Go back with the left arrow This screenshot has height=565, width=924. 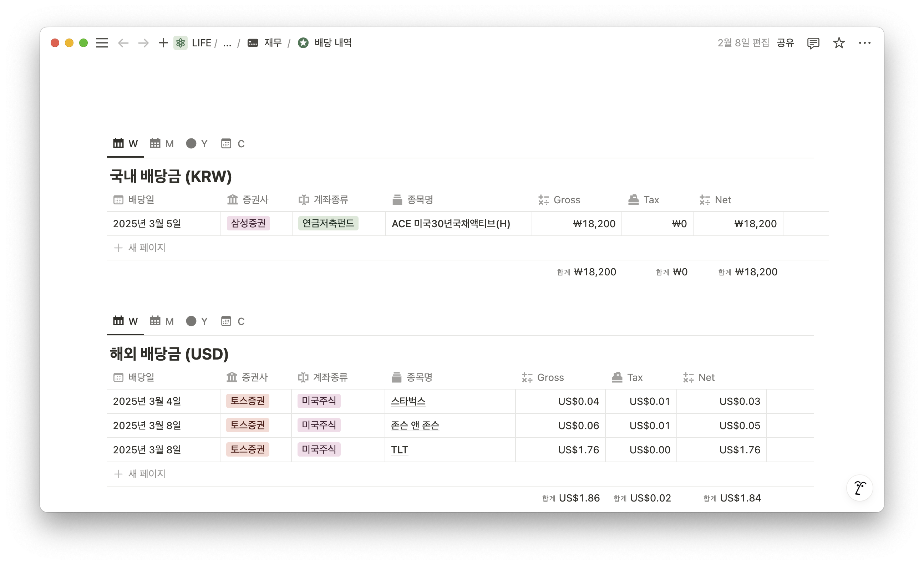pyautogui.click(x=123, y=43)
